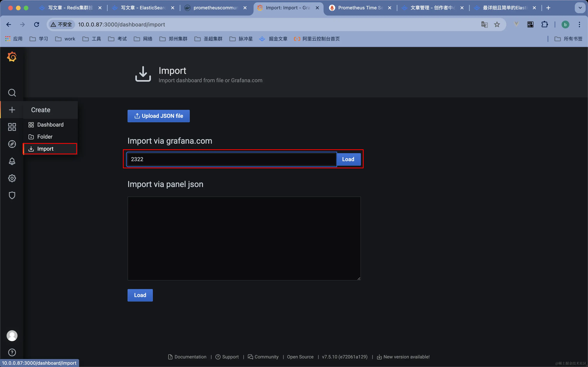
Task: Open the Create plus icon in sidebar
Action: point(12,110)
